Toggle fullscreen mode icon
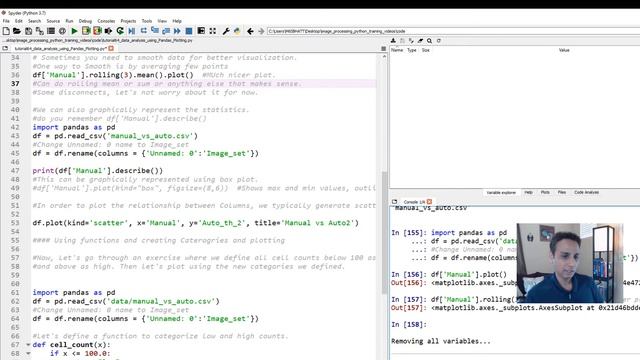Viewport: 640px width, 360px height. (213, 31)
